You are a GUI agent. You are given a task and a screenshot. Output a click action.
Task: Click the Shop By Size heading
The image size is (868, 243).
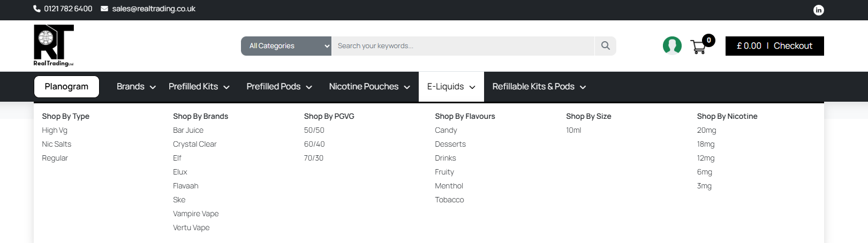pyautogui.click(x=588, y=116)
